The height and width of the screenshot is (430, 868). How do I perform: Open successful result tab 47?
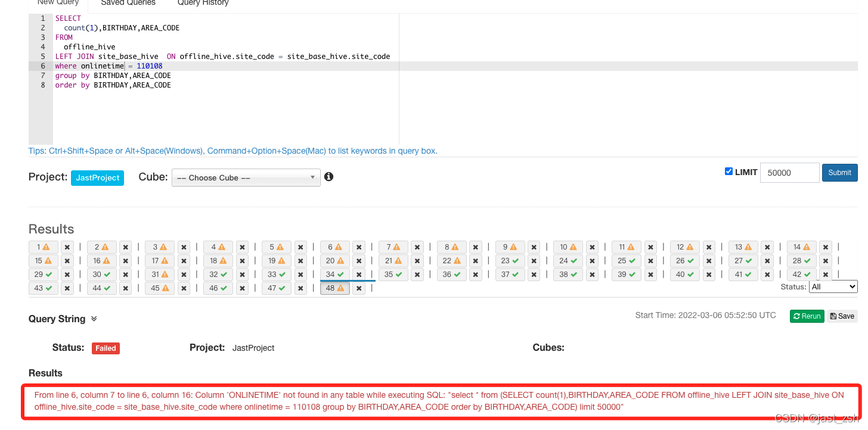[x=277, y=288]
